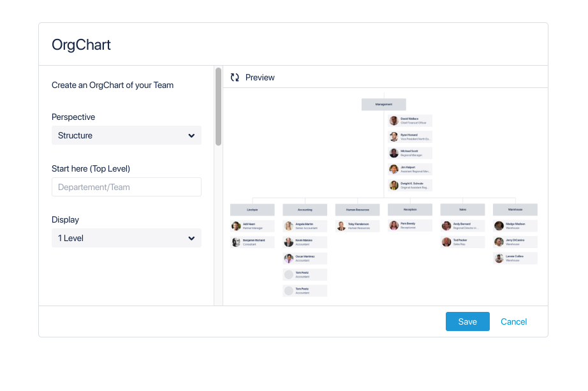Click Dwight K. Schrute's avatar photo
This screenshot has height=391, width=588.
click(x=393, y=186)
